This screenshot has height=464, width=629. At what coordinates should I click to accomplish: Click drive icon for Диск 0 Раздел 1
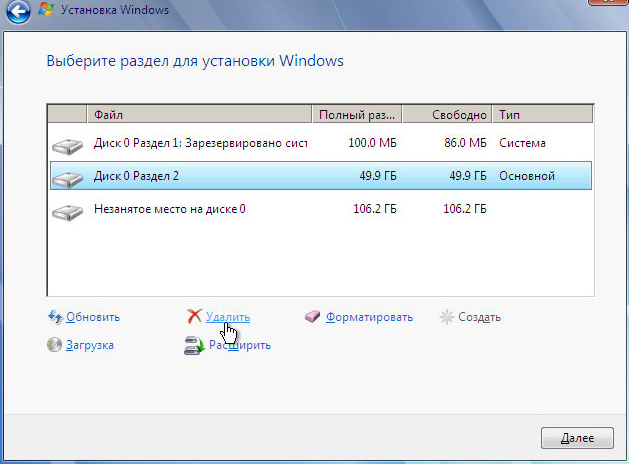point(67,146)
